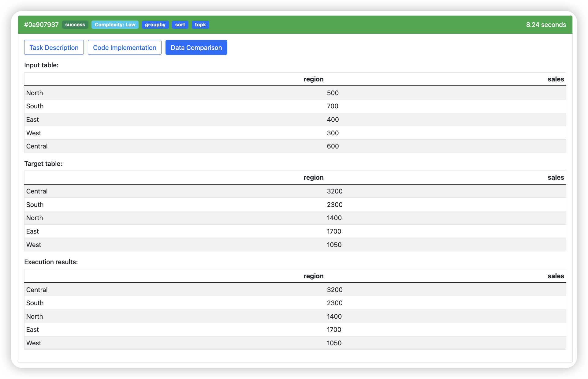Click the 1050 value in Target table

[334, 245]
